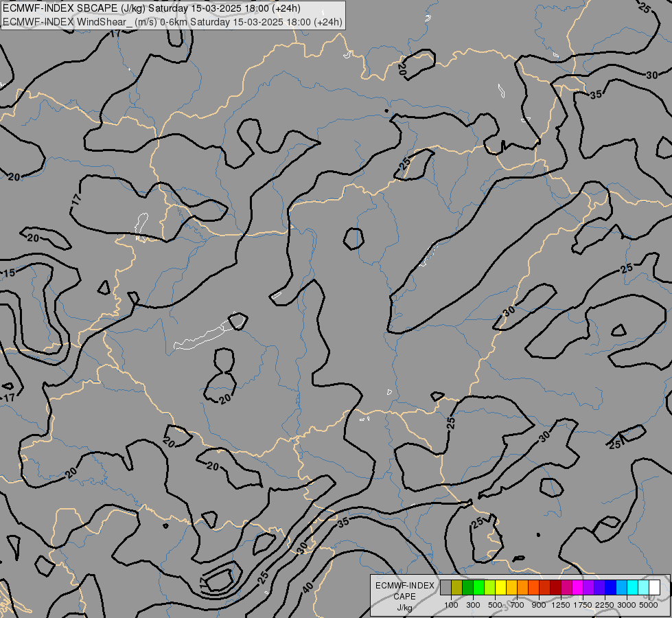Screen dimensions: 672x618
Task: Click the legend value 100
Action: click(x=451, y=605)
